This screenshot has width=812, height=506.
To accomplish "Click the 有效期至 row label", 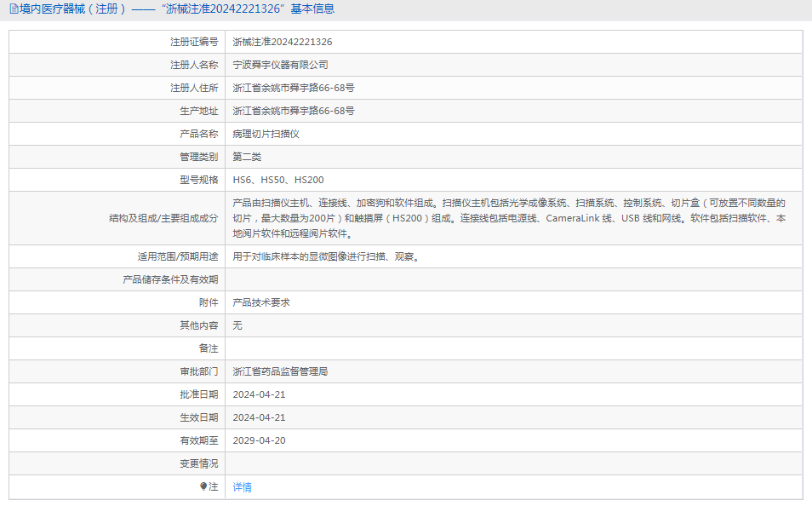I will 199,440.
